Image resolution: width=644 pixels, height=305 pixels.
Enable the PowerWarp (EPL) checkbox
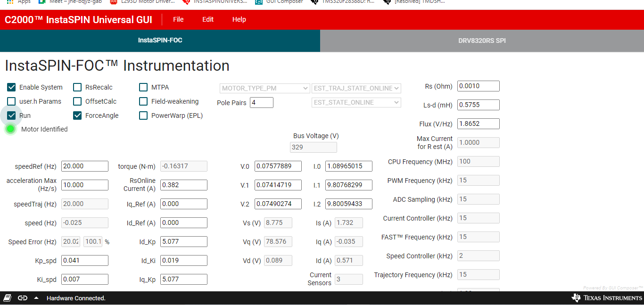coord(143,115)
